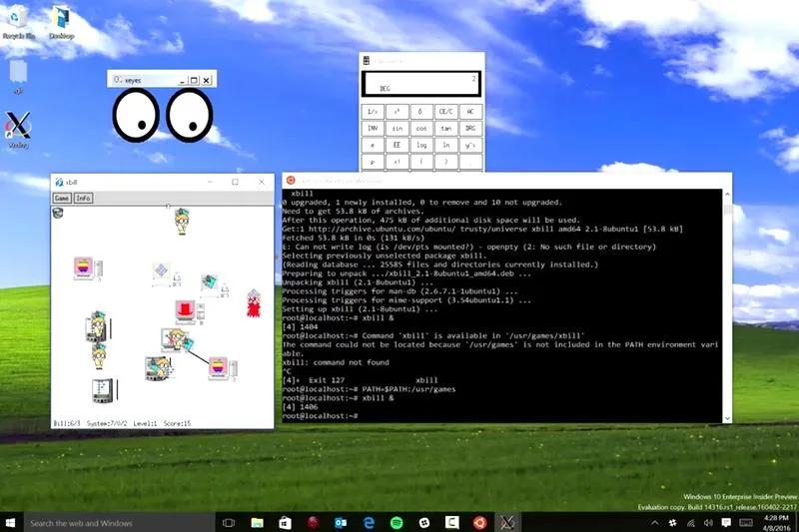The image size is (799, 532).
Task: Open the Windows Store taskbar icon
Action: 285,523
